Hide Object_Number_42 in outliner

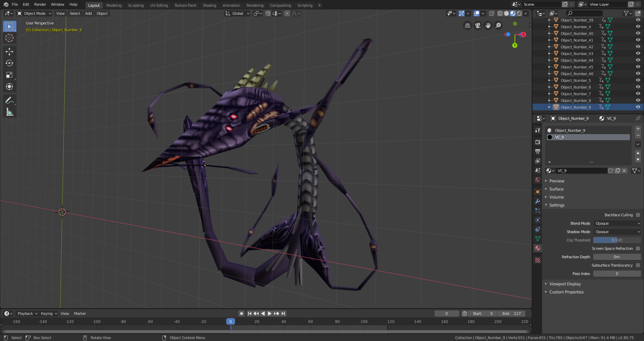(638, 47)
